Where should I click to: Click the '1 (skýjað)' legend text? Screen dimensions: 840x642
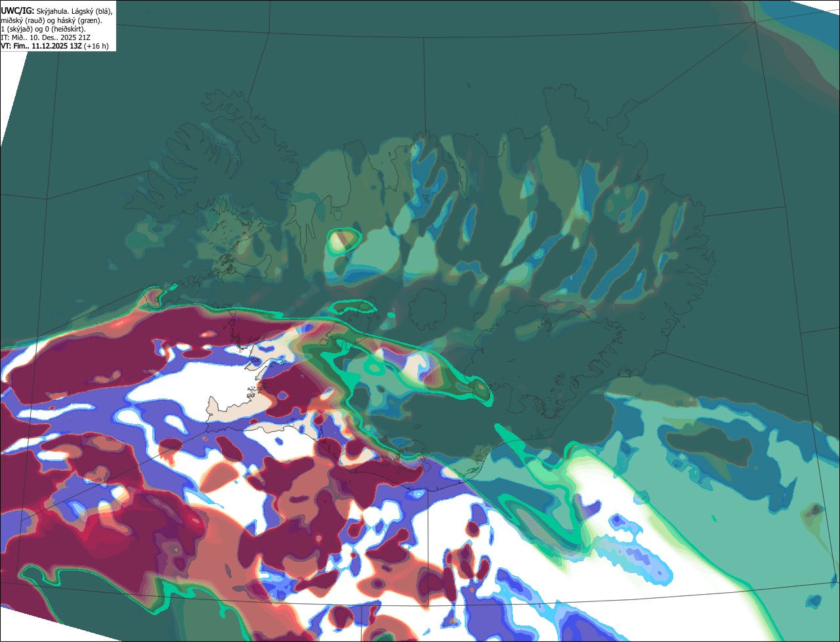tap(17, 30)
